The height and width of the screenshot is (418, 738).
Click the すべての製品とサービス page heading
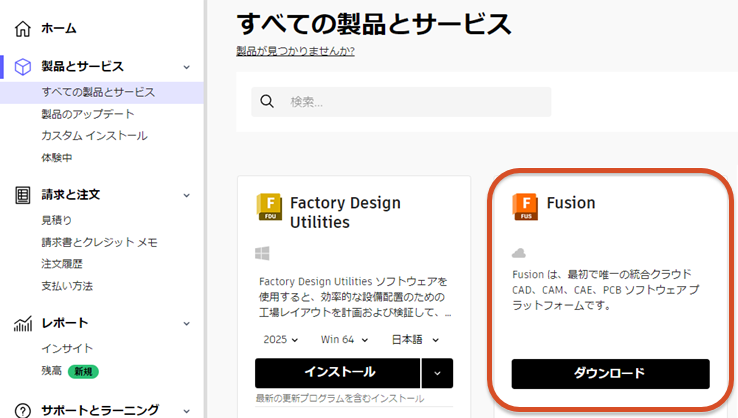pos(374,24)
